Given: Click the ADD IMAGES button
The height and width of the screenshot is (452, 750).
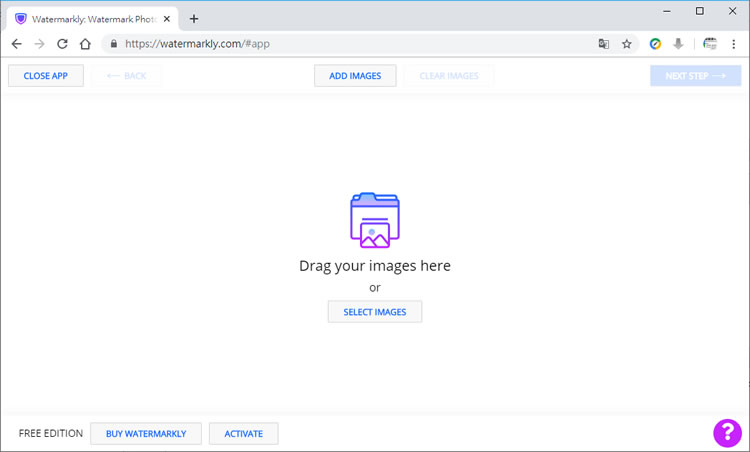Looking at the screenshot, I should click(355, 76).
